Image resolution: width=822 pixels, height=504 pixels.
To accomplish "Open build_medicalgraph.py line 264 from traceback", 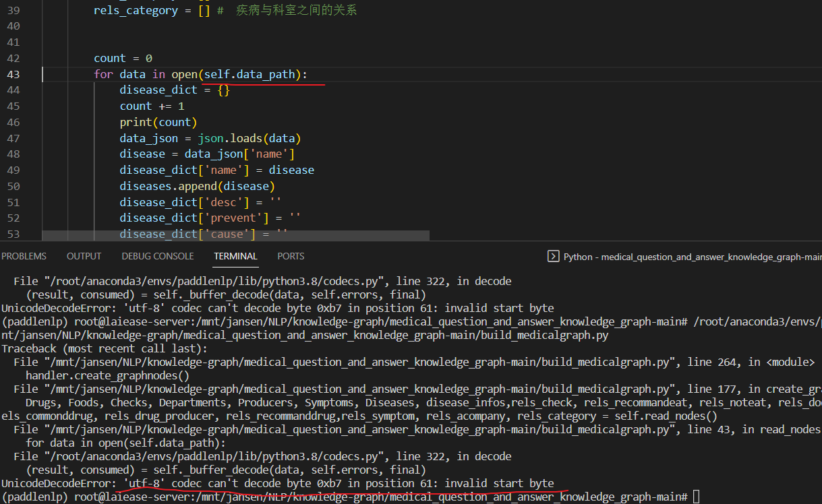I will [x=337, y=362].
